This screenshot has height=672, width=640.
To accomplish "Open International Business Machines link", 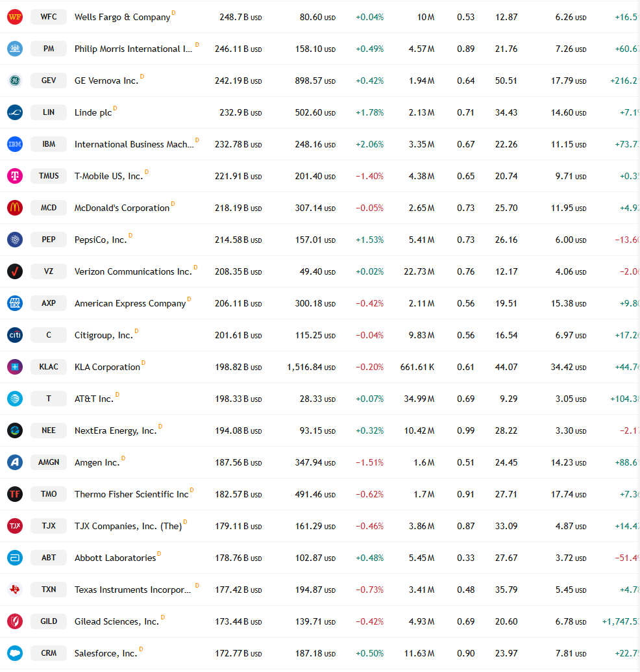I will point(134,144).
